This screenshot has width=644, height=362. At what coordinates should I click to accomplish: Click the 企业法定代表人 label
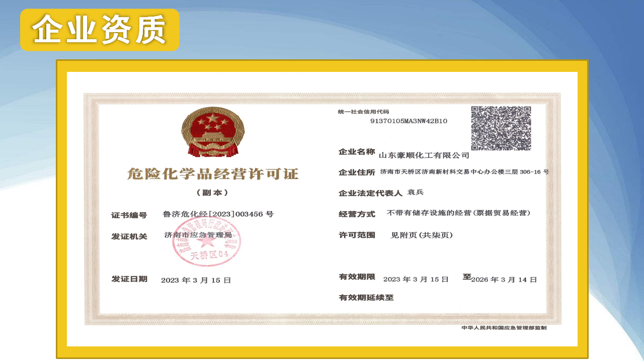tap(370, 193)
